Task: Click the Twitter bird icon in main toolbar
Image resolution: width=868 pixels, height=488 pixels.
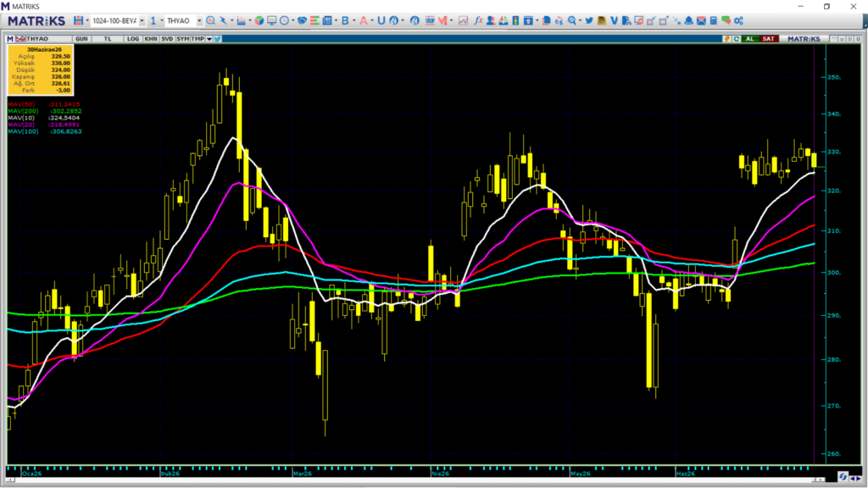Action: [x=589, y=20]
